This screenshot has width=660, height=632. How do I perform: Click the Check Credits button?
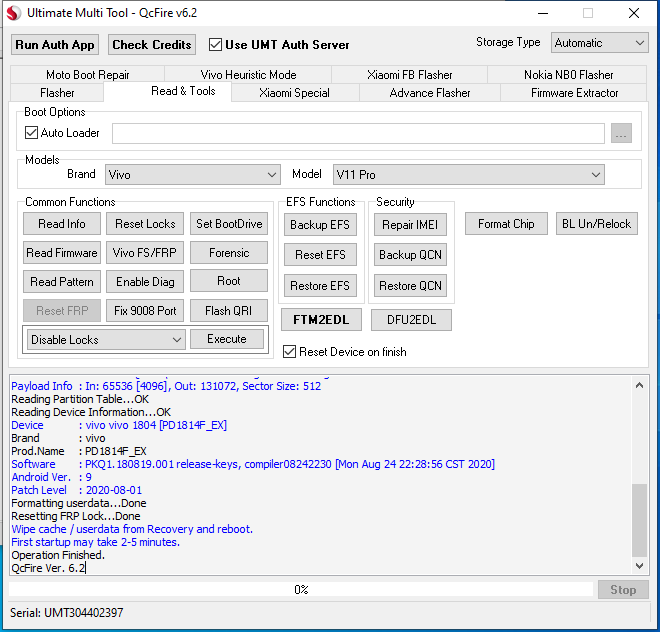(x=152, y=45)
